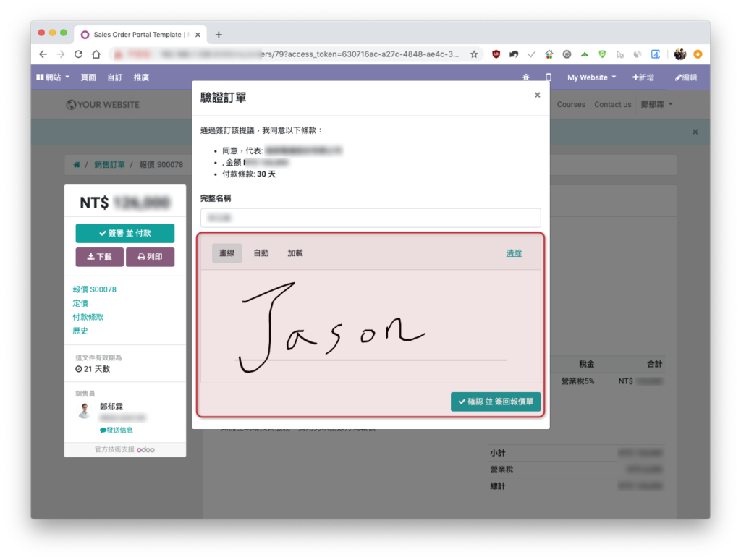This screenshot has width=741, height=560.
Task: Go to the browser home icon
Action: pyautogui.click(x=96, y=54)
